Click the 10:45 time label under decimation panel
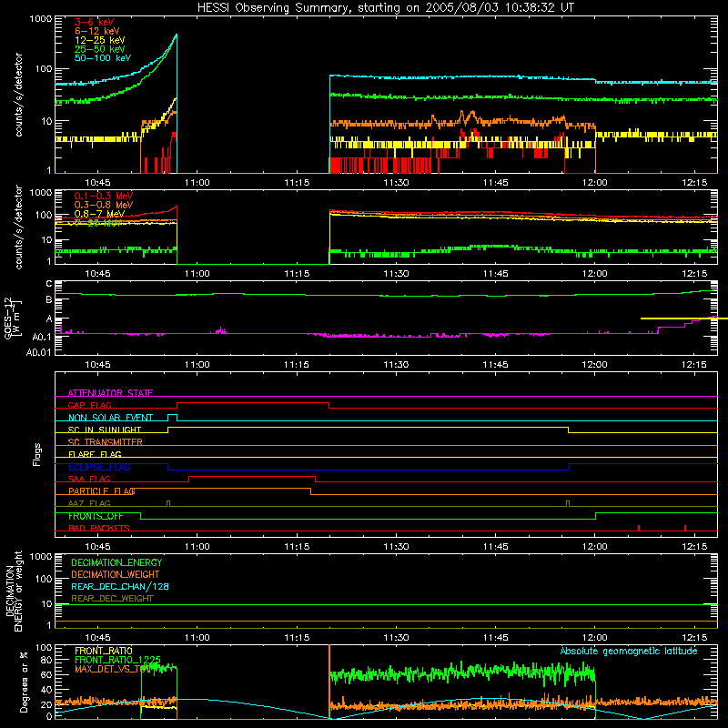The width and height of the screenshot is (728, 728). [98, 638]
